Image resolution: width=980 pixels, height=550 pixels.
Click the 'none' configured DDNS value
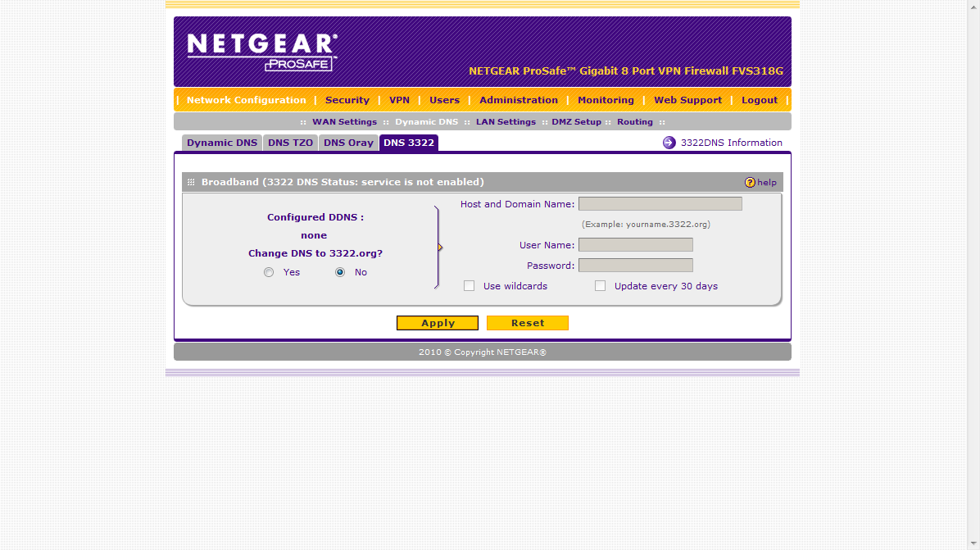click(314, 235)
